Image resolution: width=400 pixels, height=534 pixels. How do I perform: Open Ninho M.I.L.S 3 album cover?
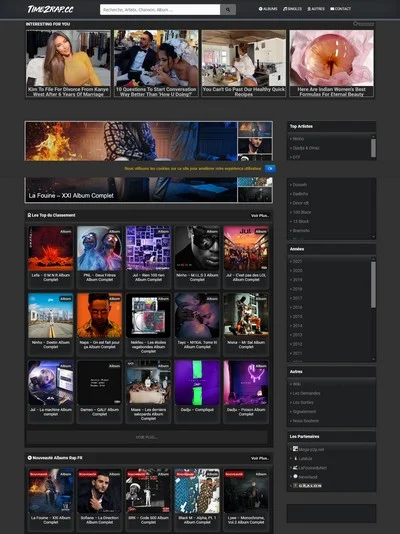click(x=197, y=248)
